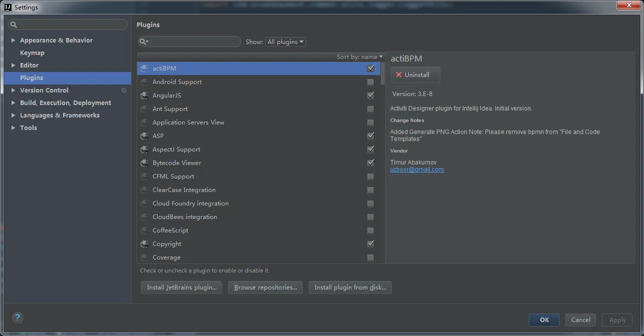Click the Cloud Foundry integration plugin icon
Screen dimensions: 644x336
[144, 203]
